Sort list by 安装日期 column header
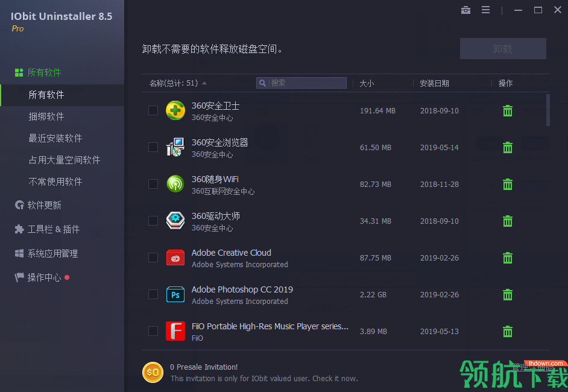Screen dimensions: 568x392 coord(434,83)
